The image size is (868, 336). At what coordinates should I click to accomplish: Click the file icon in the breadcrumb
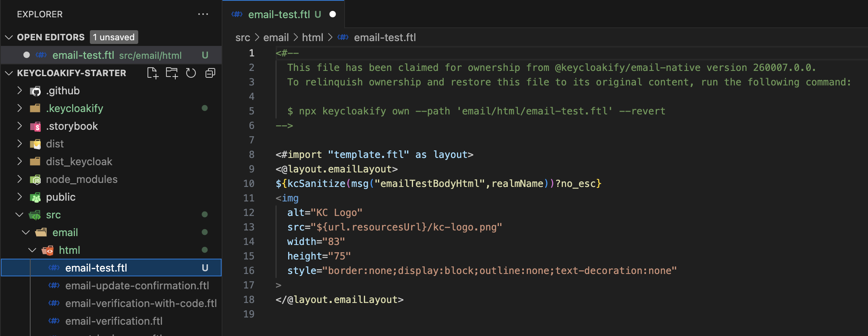click(x=343, y=37)
